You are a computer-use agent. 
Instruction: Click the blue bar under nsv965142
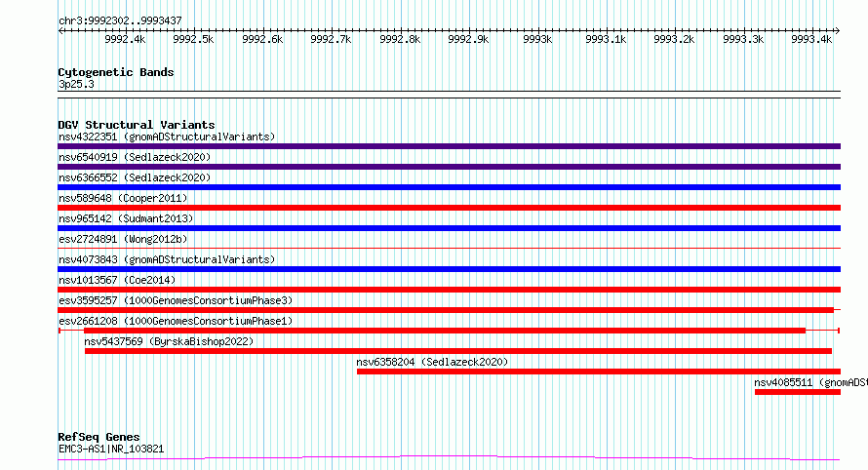click(449, 228)
